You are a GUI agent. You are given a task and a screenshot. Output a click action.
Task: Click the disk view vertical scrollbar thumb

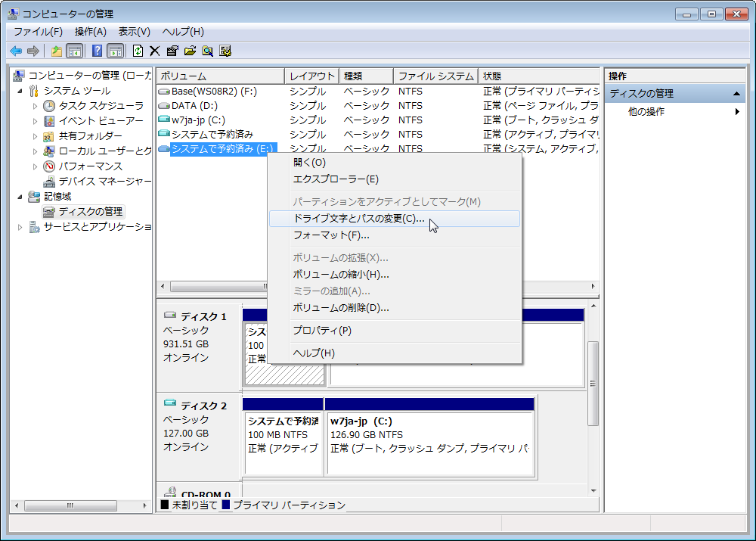click(x=593, y=384)
